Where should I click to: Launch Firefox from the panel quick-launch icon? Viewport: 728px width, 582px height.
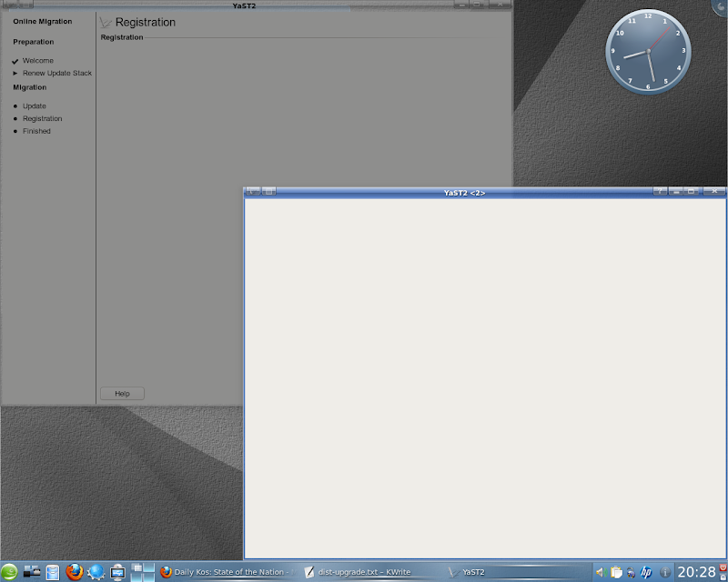coord(75,572)
